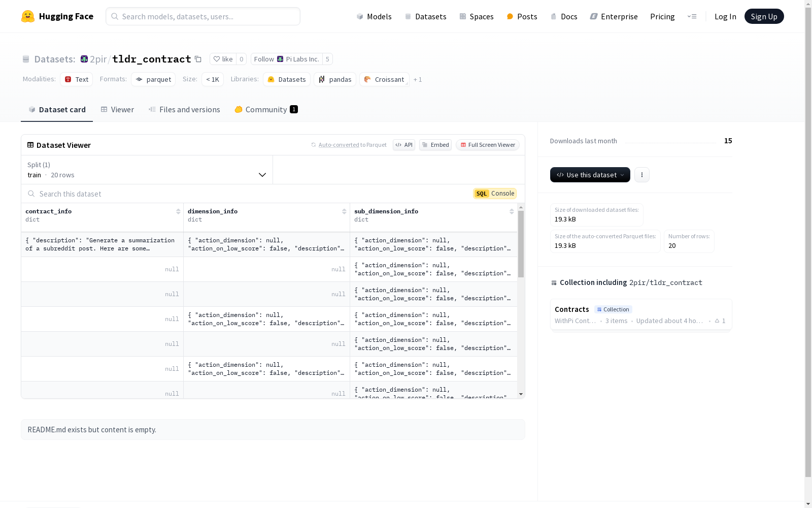812x508 pixels.
Task: Open the navigation overflow menu icon
Action: [692, 16]
